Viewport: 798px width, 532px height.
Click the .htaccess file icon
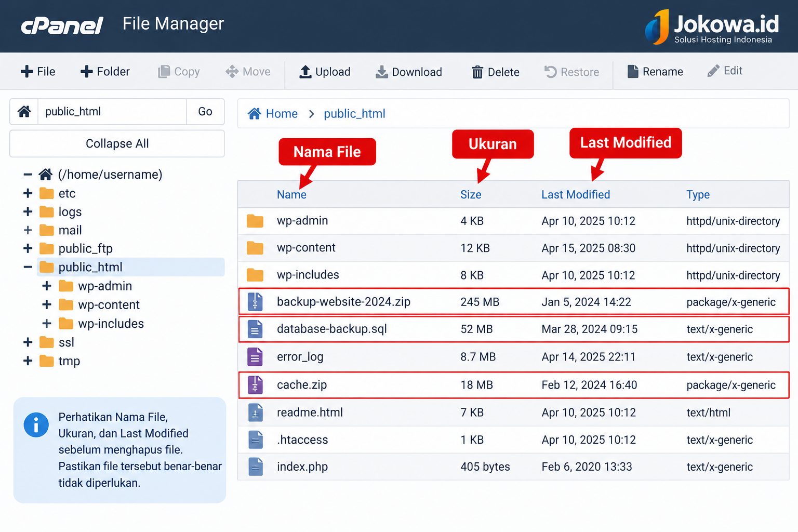pyautogui.click(x=255, y=440)
